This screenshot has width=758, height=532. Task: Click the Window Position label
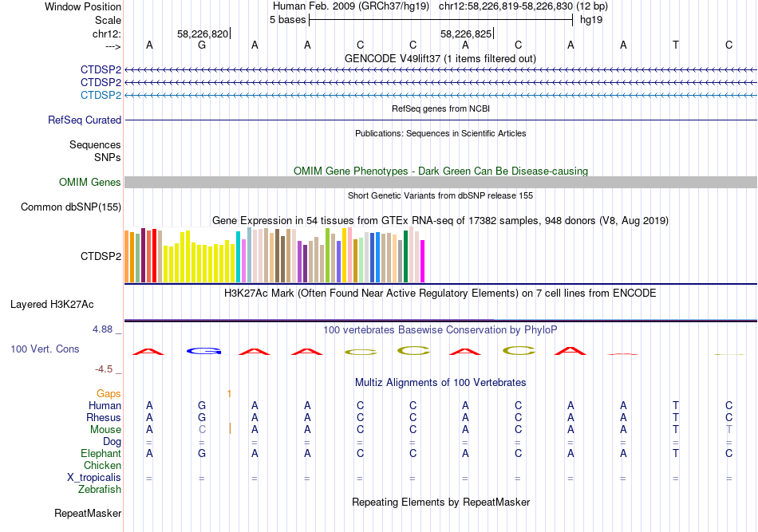coord(83,6)
